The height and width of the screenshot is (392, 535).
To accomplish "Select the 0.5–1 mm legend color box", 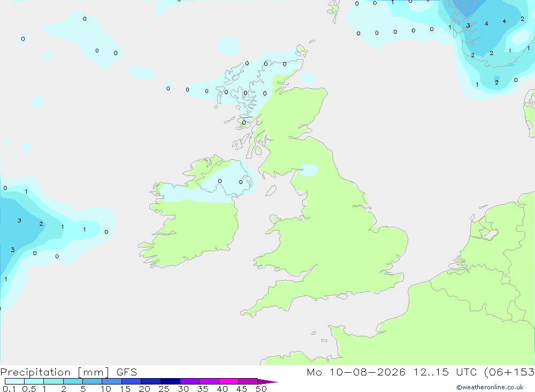I will (34, 381).
